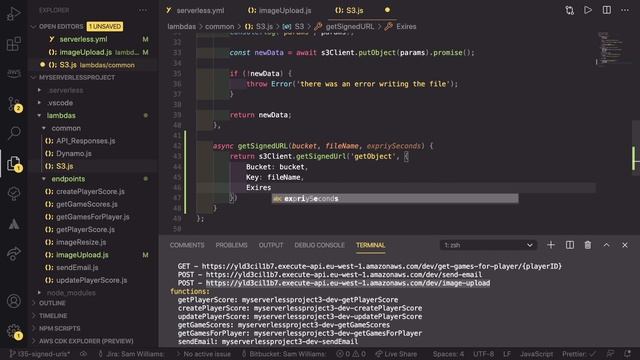640x360 pixels.
Task: Run the file with the play icon
Action: coord(588,10)
